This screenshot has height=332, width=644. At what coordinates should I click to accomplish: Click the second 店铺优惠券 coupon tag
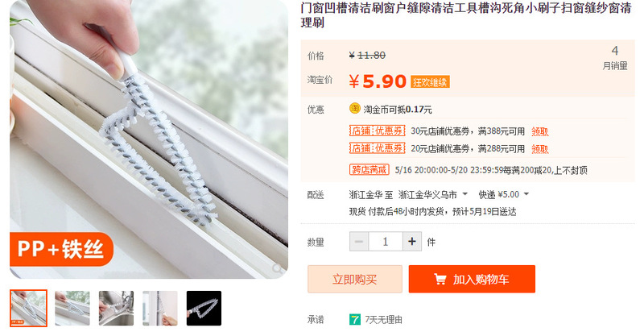[x=377, y=148]
